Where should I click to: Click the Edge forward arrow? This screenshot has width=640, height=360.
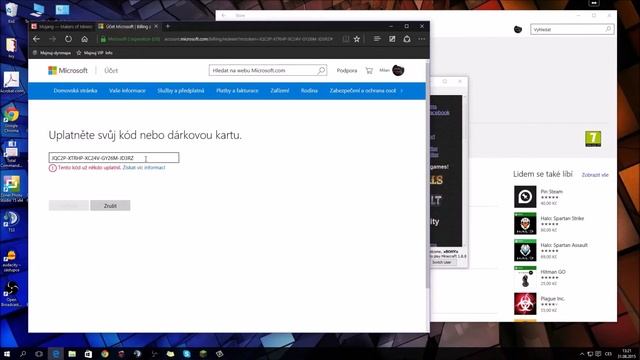tap(52, 39)
